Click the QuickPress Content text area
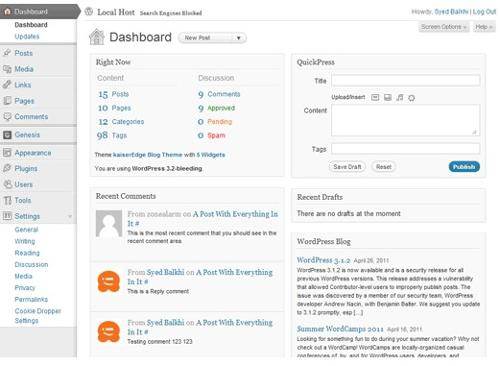Viewport: 500px width, 366px height. coord(406,120)
